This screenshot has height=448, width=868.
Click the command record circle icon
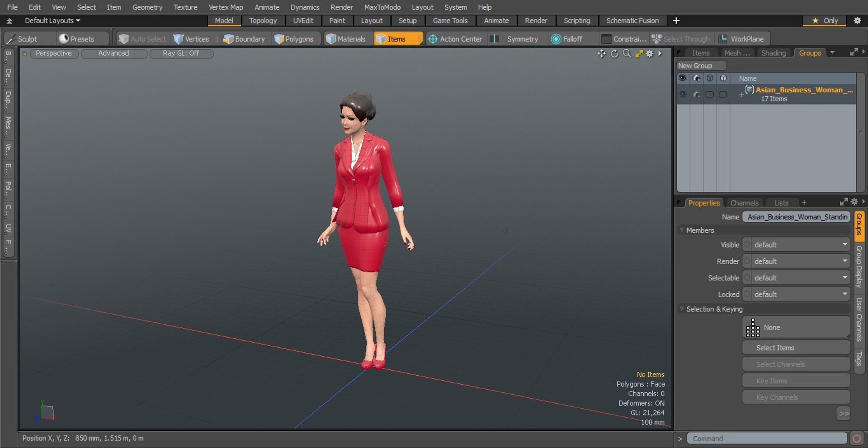point(856,439)
